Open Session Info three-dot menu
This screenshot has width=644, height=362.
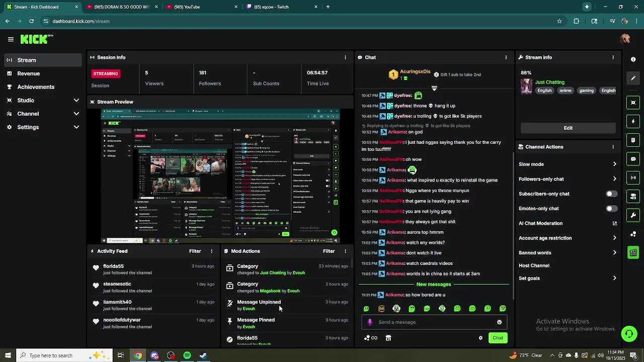[345, 57]
